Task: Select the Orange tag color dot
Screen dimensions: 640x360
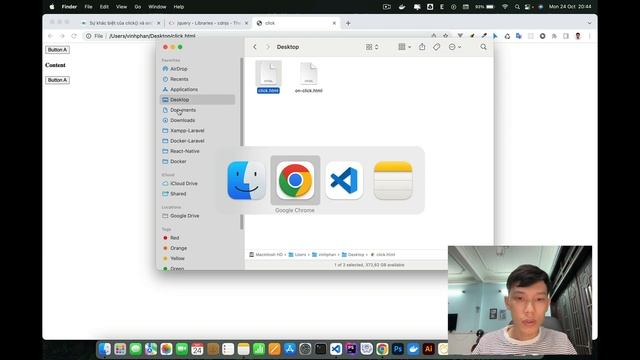Action: 165,248
